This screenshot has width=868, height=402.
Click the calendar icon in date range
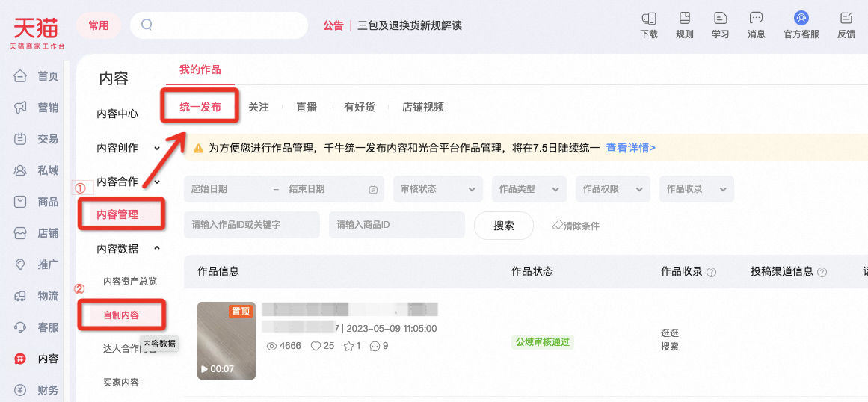[x=373, y=189]
